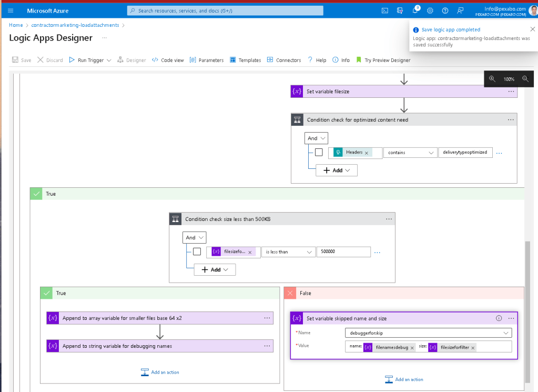The width and height of the screenshot is (538, 392).
Task: Click the variable icon of Set variable filesize
Action: 297,92
